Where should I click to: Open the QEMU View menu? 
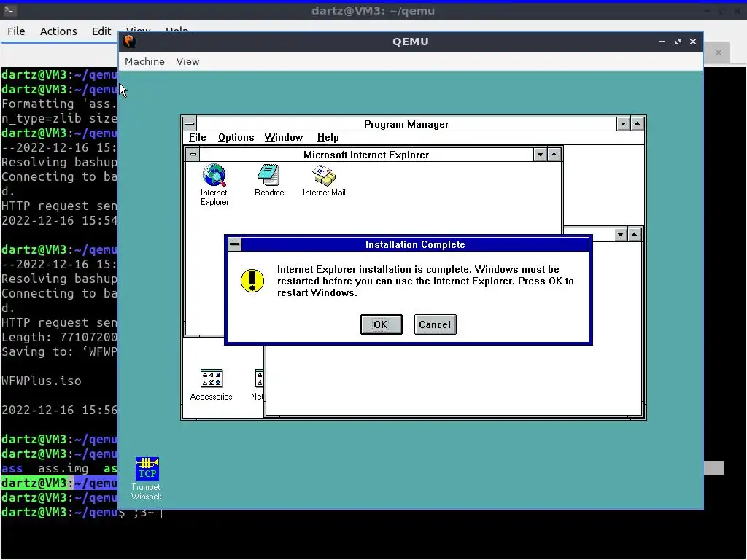(x=187, y=61)
